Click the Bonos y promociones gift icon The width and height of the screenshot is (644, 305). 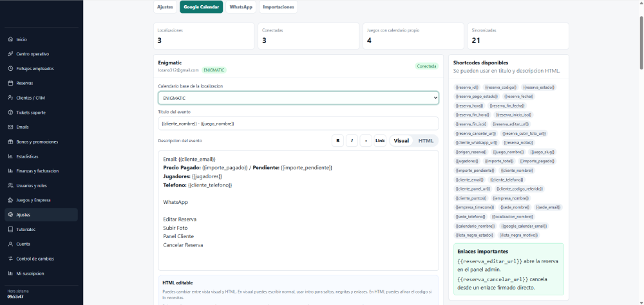pos(11,142)
